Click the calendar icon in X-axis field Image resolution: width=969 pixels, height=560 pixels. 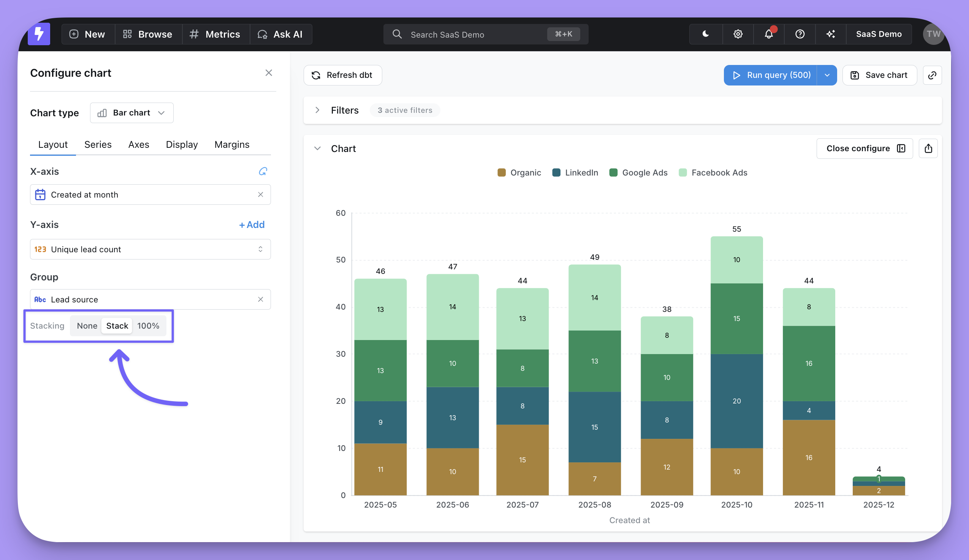tap(40, 195)
